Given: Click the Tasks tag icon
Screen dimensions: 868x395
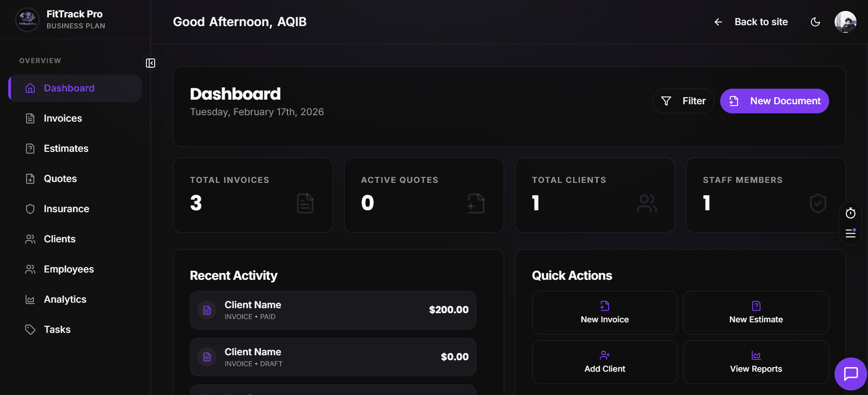Looking at the screenshot, I should click(30, 329).
